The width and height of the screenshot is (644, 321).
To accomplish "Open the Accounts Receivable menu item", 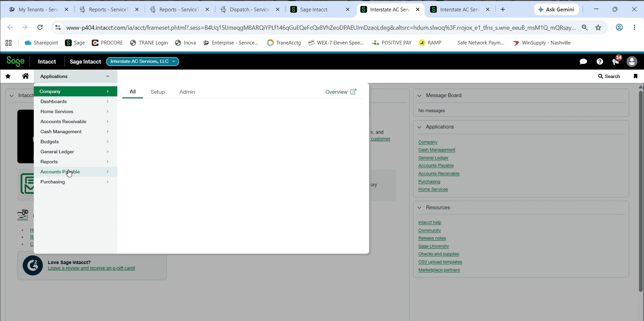I will click(75, 122).
